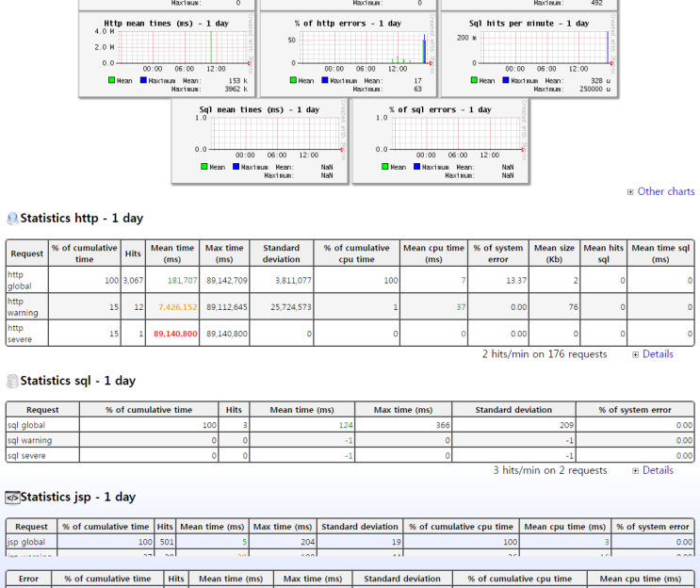Click Mean size (Kb) column header
Screen dimensions: 700x588
coord(554,253)
